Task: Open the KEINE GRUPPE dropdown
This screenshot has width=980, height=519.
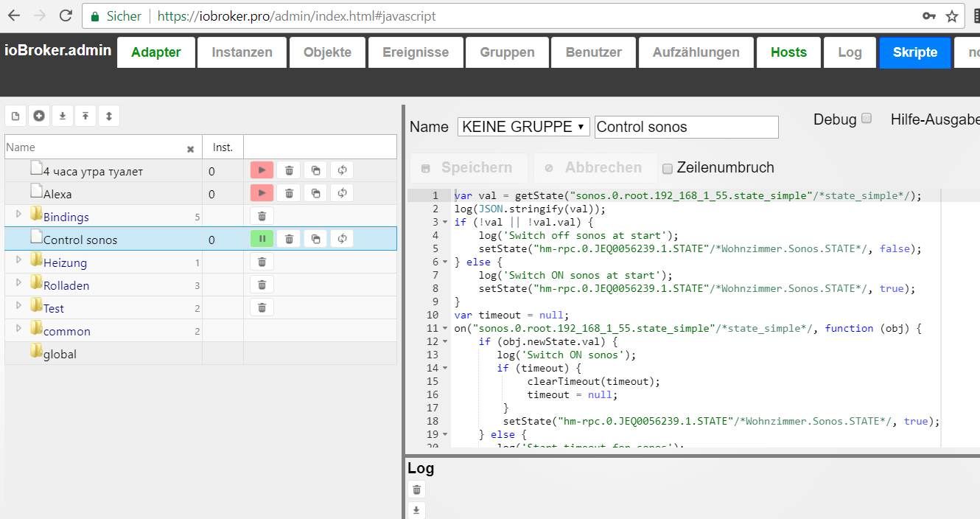Action: point(523,127)
